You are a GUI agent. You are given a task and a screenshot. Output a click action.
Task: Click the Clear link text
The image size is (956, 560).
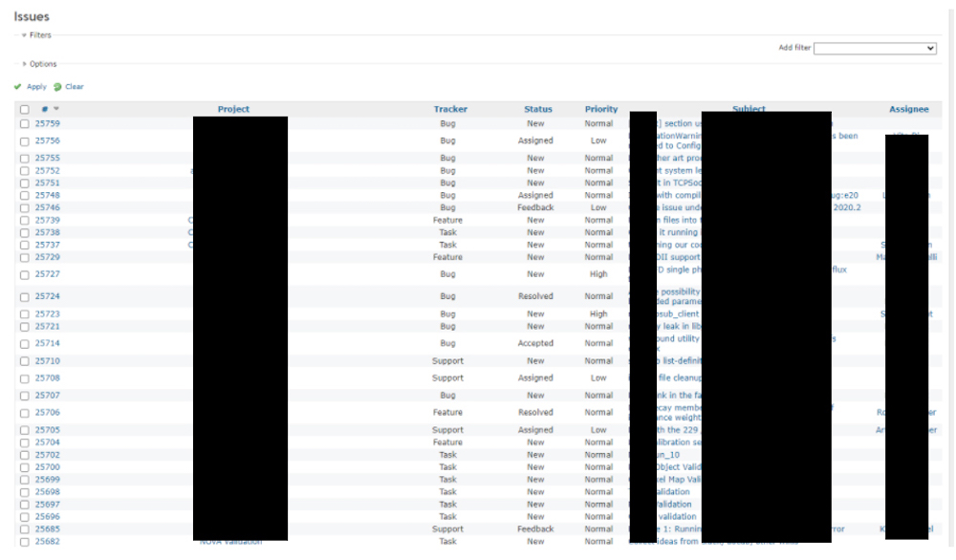tap(75, 87)
